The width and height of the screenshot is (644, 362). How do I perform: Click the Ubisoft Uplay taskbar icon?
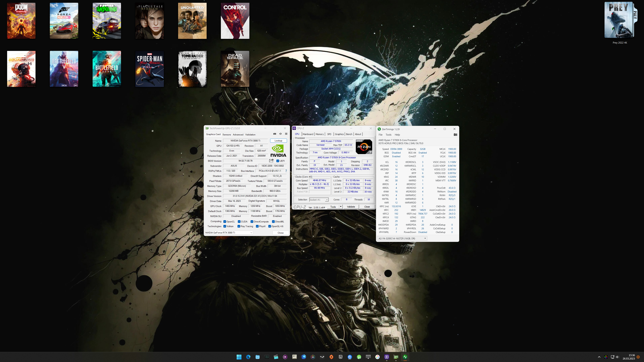[x=350, y=357]
